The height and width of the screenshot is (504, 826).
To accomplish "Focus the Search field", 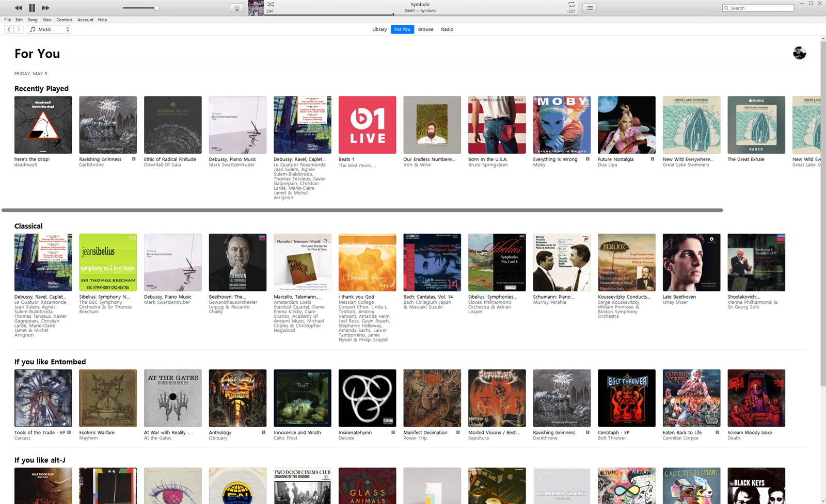I will click(758, 8).
